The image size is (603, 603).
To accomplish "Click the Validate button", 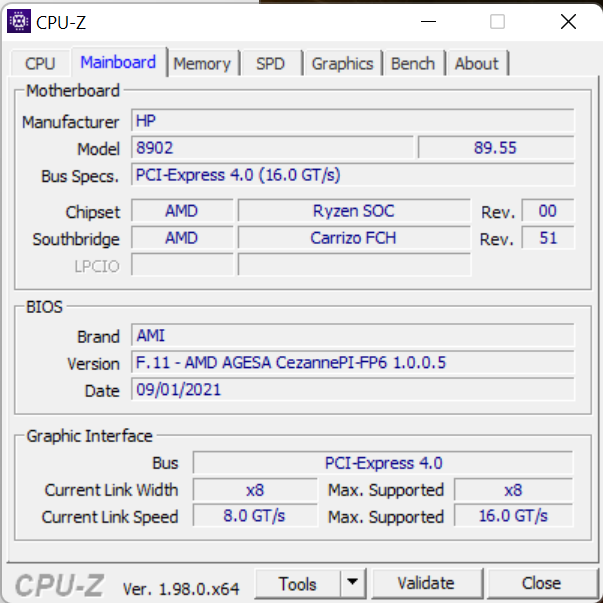I will [426, 584].
